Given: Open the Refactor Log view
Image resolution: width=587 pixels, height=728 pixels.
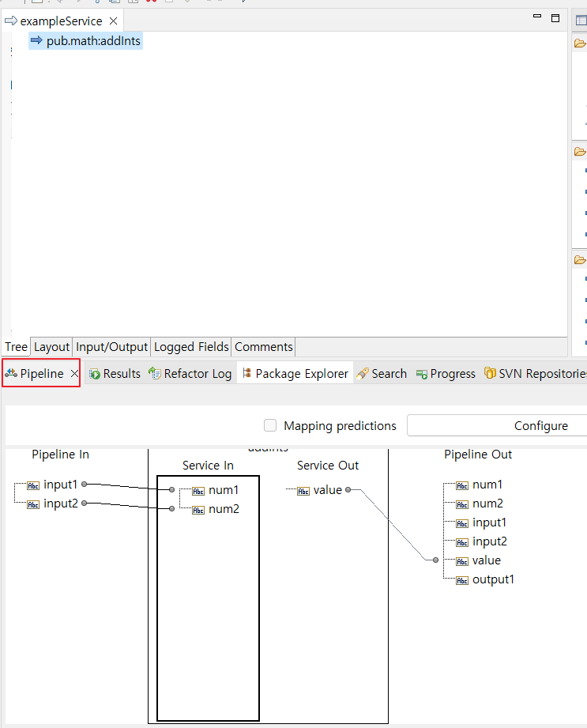Looking at the screenshot, I should (x=190, y=373).
